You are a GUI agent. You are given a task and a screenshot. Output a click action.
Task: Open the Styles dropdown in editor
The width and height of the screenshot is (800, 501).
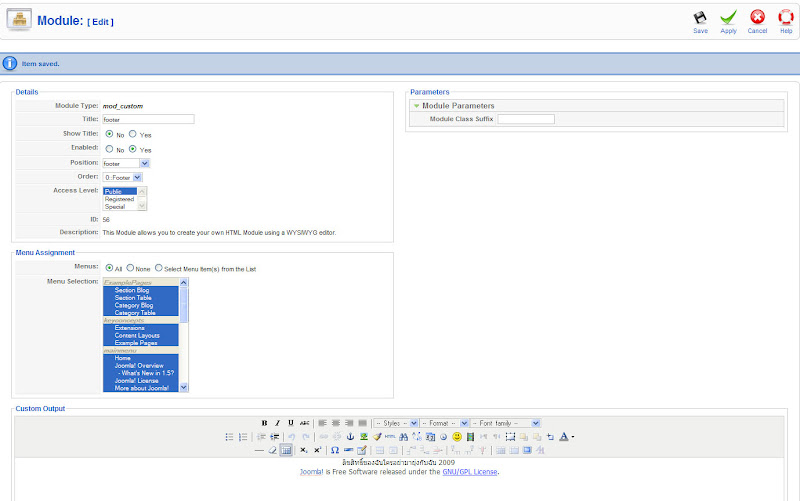click(396, 423)
